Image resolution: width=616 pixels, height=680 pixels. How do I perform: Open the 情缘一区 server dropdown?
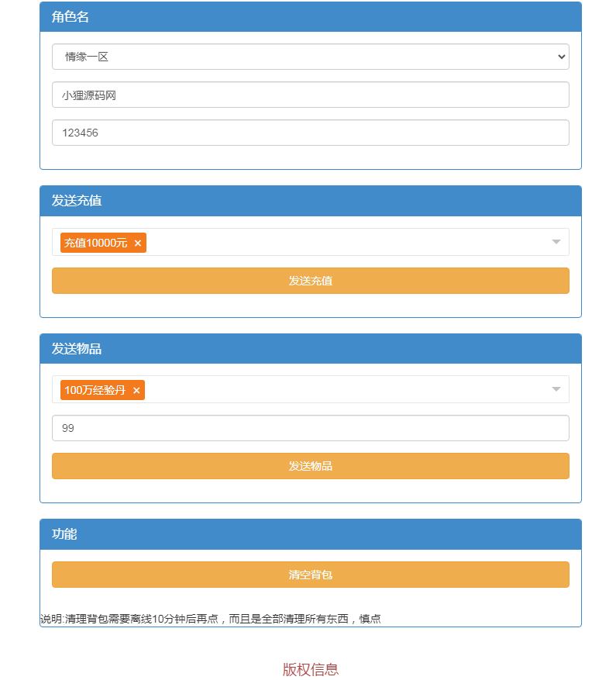310,57
